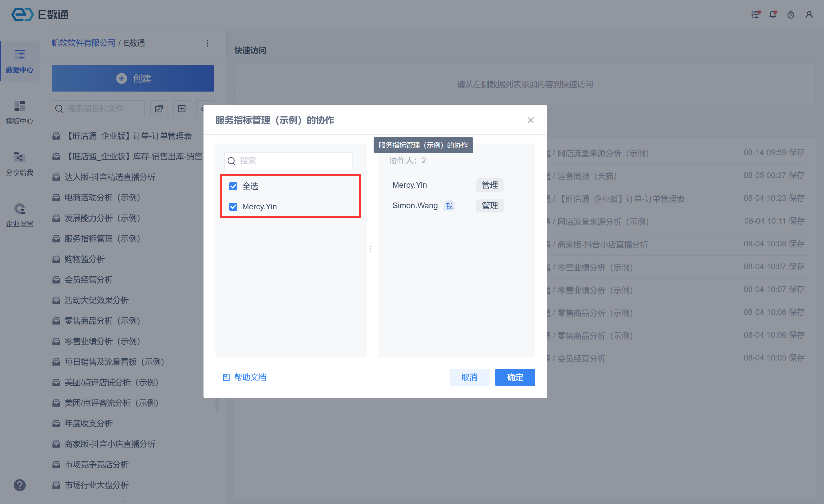Uncheck the Mercy.Yin checkbox
The image size is (824, 504).
pos(233,207)
